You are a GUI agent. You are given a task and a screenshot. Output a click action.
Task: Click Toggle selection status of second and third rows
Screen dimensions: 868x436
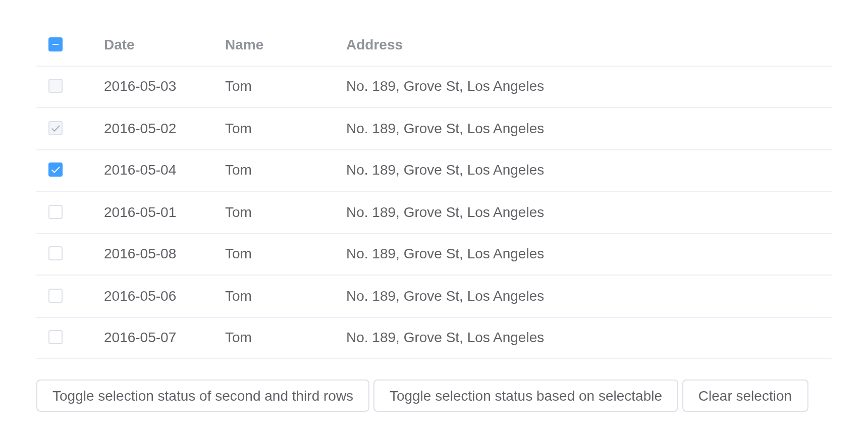[x=203, y=396]
